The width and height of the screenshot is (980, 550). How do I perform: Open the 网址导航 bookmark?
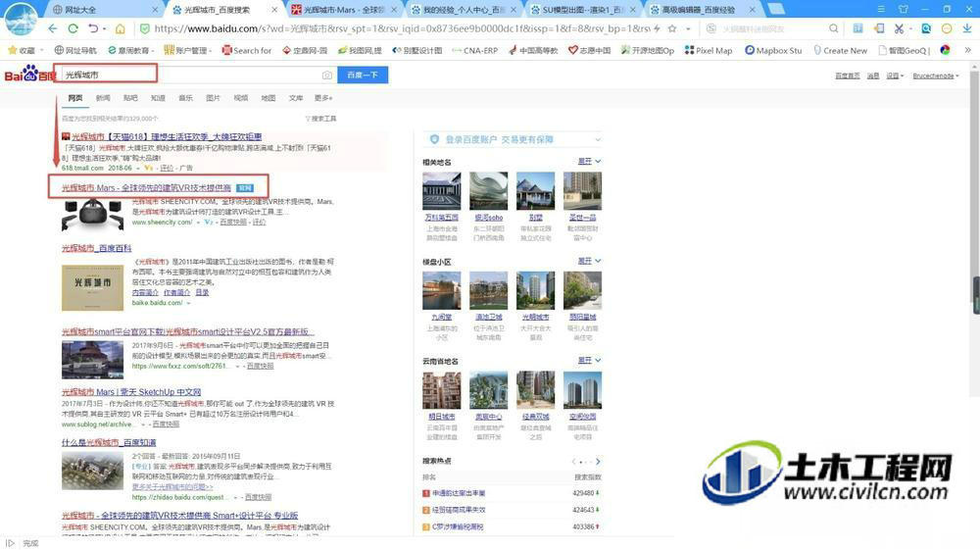(x=75, y=51)
